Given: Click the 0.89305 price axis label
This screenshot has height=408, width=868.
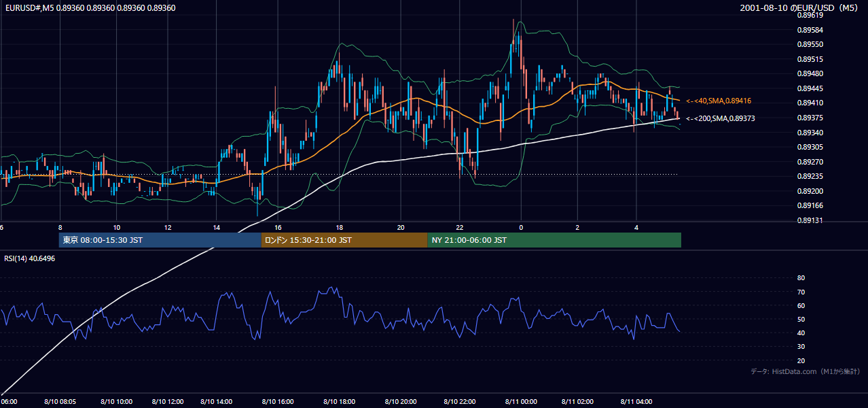Looking at the screenshot, I should pyautogui.click(x=809, y=147).
